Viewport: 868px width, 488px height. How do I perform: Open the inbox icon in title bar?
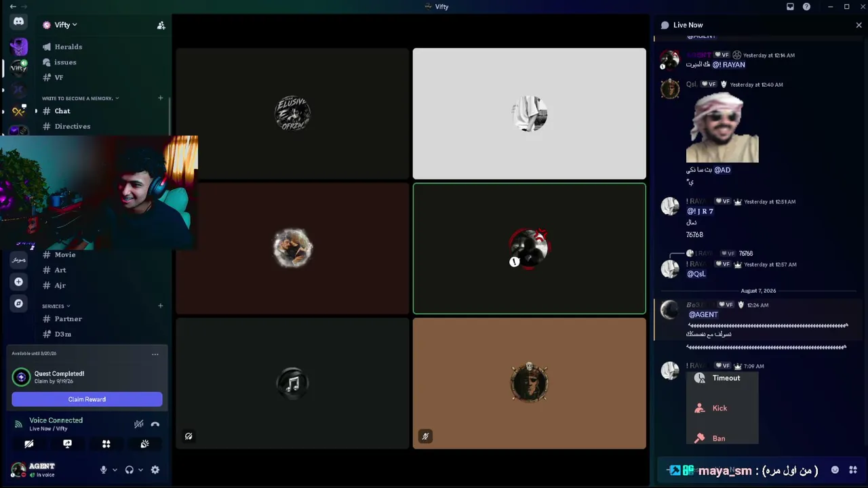[x=790, y=6]
